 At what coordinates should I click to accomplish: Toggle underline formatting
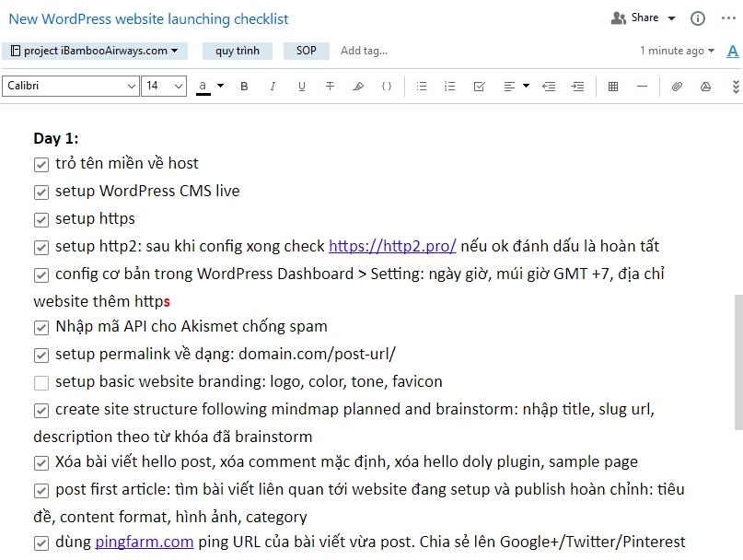pyautogui.click(x=301, y=87)
